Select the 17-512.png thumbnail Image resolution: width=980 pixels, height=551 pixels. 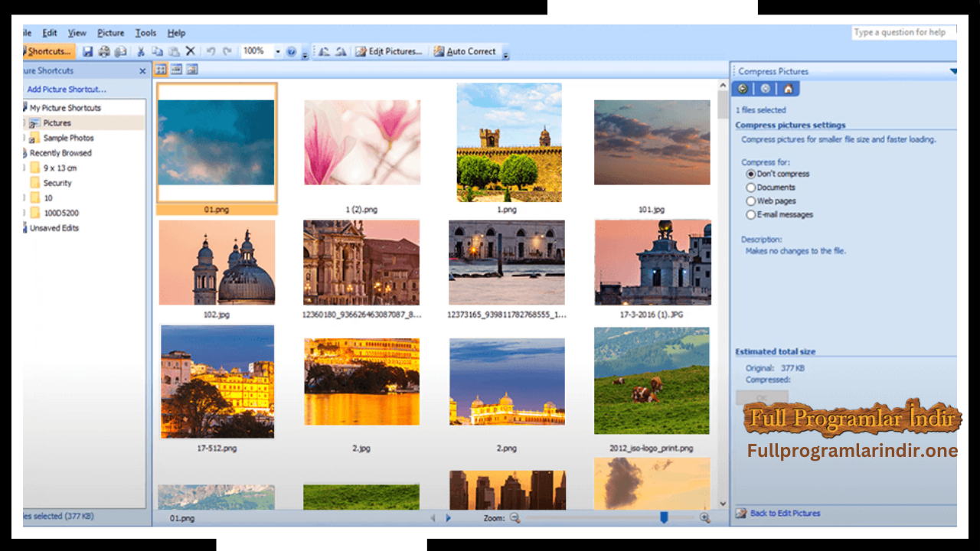[217, 381]
